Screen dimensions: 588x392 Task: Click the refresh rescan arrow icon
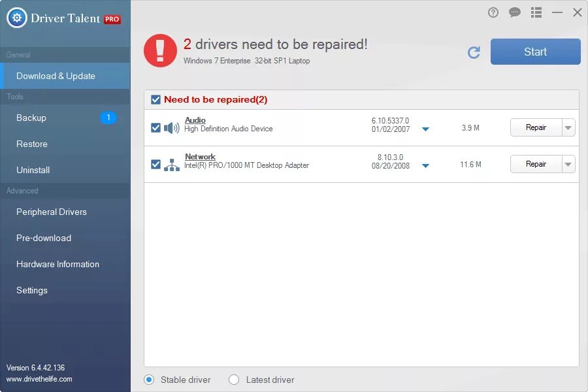click(474, 52)
